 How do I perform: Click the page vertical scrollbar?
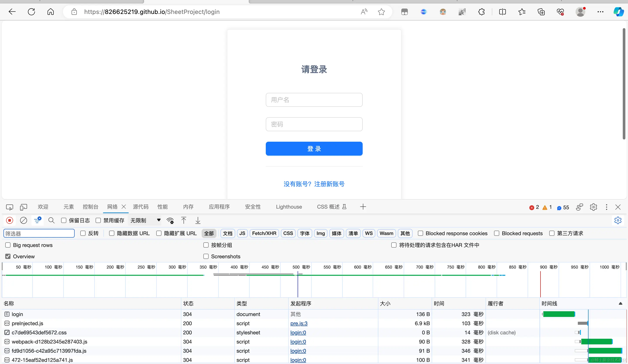tap(624, 84)
